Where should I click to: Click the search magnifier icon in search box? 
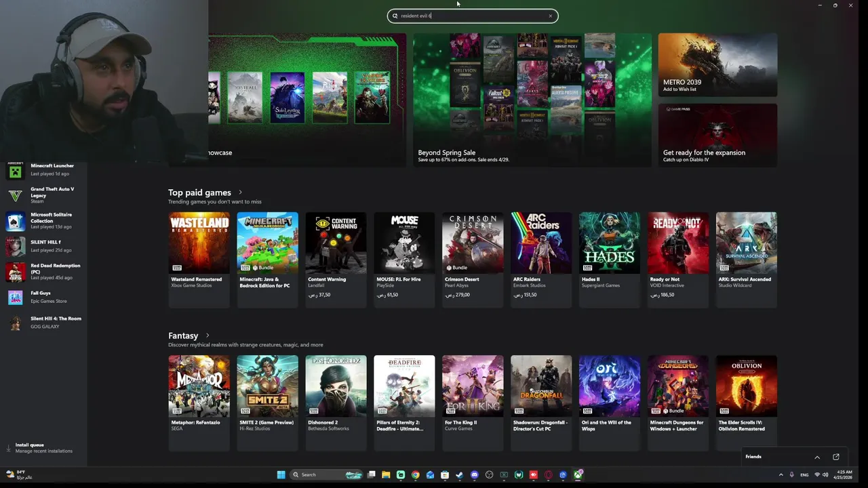(x=395, y=16)
